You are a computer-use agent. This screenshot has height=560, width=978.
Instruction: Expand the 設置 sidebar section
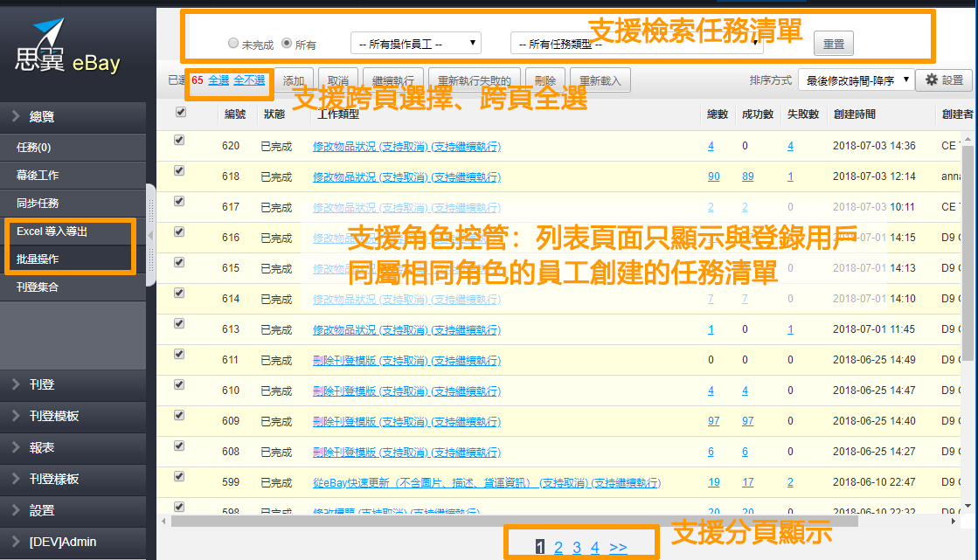click(x=73, y=511)
